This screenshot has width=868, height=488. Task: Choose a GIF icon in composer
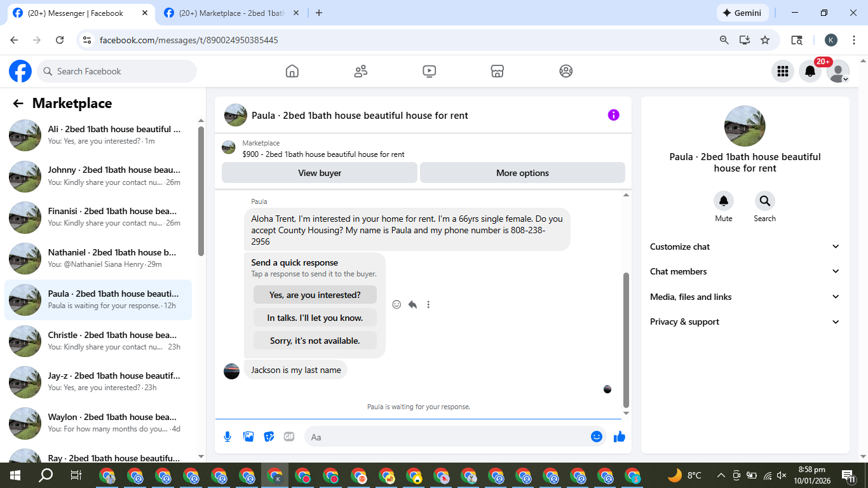point(289,437)
